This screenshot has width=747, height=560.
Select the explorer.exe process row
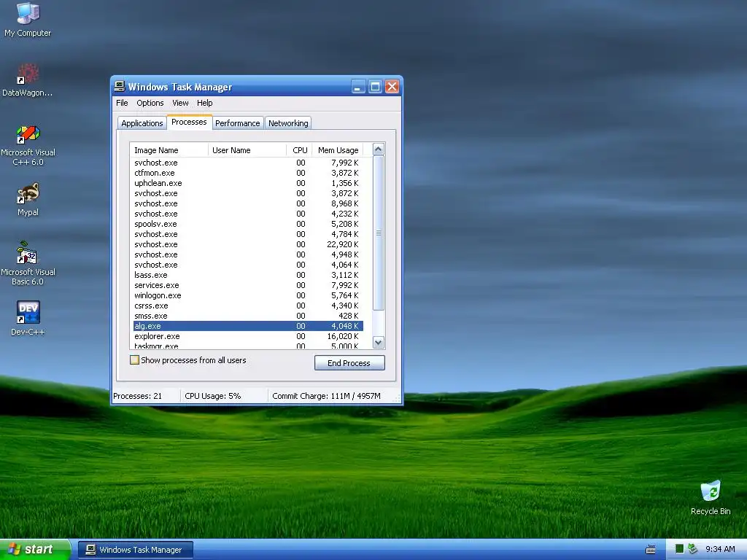[x=248, y=336]
